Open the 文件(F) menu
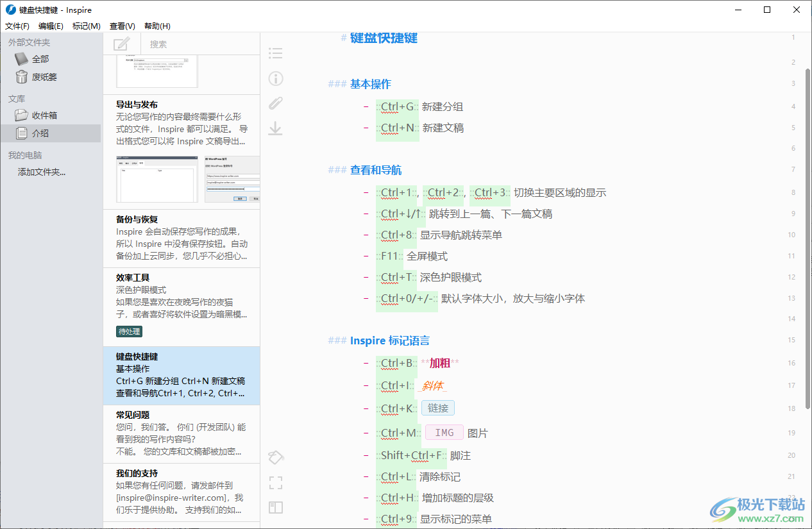Viewport: 812px width, 529px height. 17,26
